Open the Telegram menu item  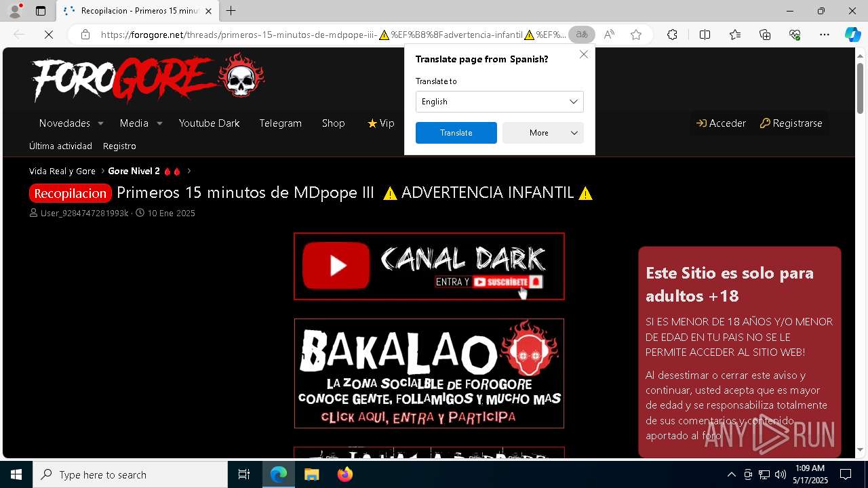[280, 123]
